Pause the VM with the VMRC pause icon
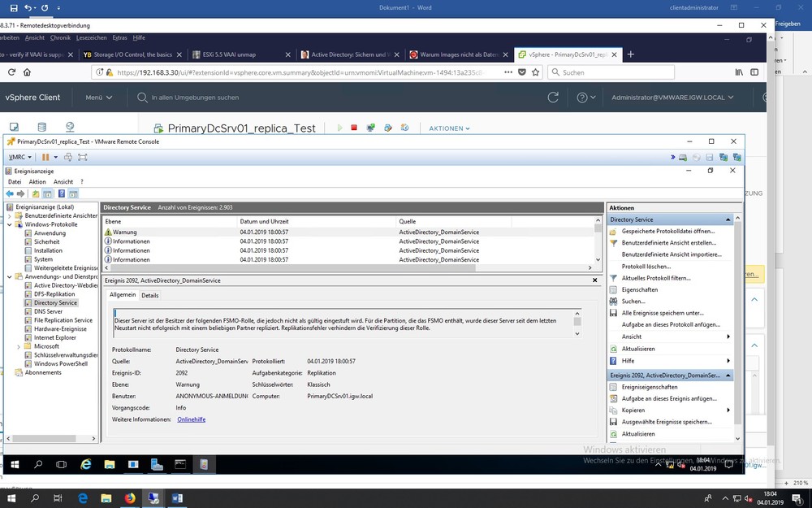Screen dimensions: 812x508 click(x=45, y=157)
